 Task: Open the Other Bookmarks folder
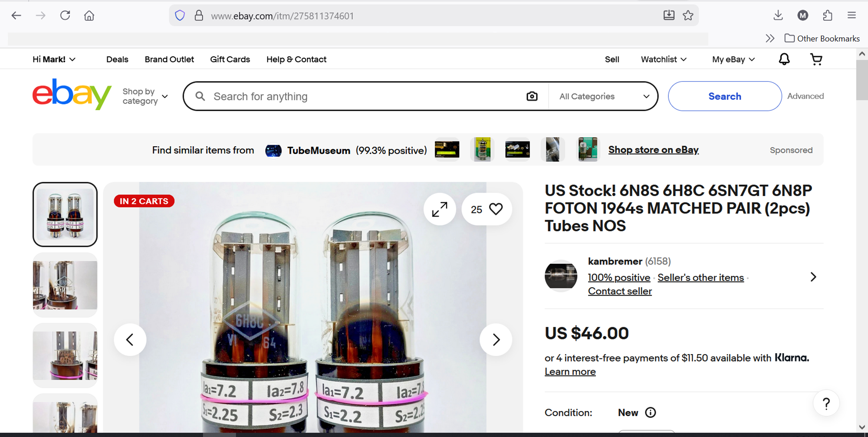point(822,39)
